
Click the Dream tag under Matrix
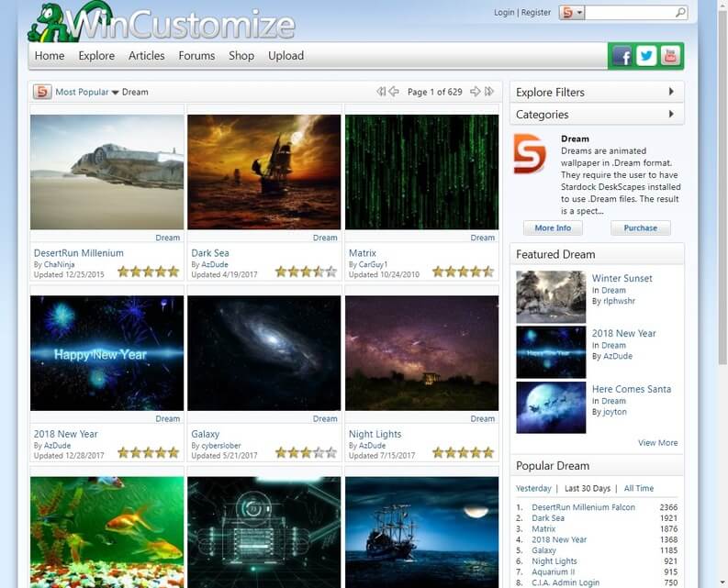tap(482, 238)
